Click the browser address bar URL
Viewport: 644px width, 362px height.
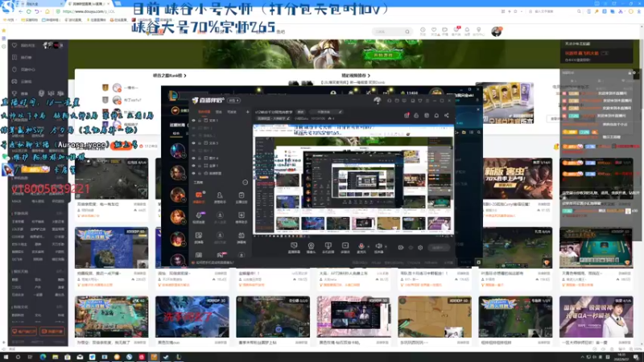pos(89,11)
